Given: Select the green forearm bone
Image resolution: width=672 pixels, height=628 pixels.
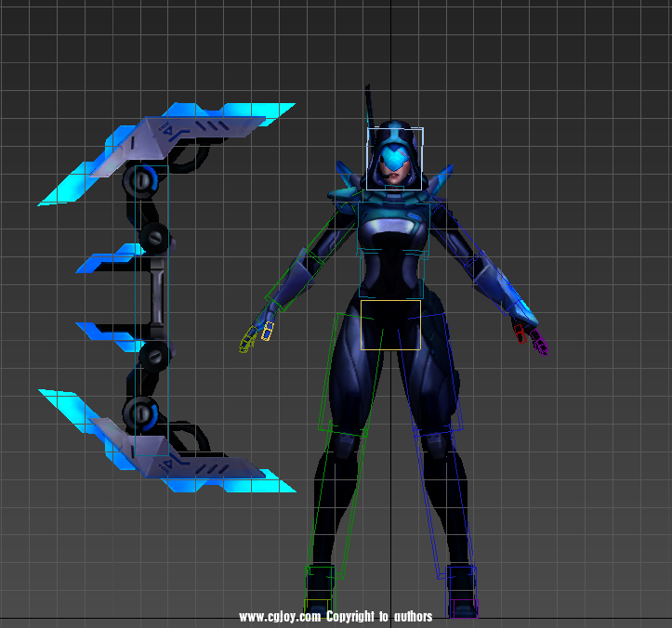Looking at the screenshot, I should (293, 281).
